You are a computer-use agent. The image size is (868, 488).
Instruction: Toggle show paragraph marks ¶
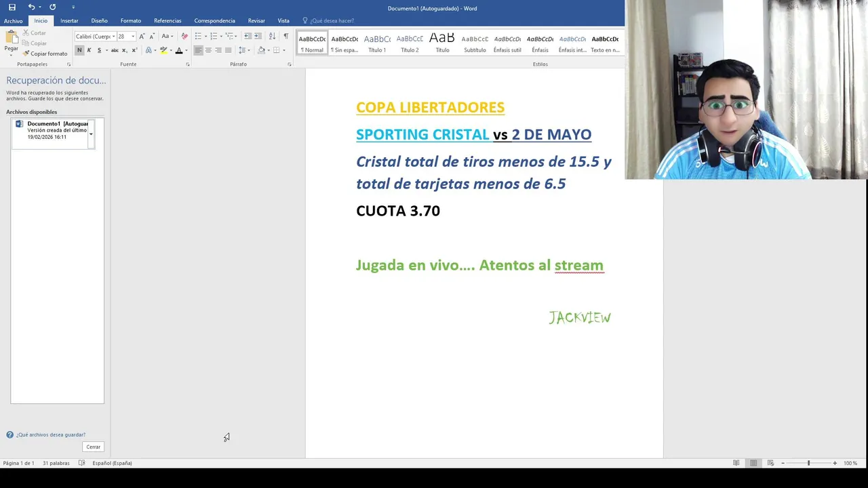pyautogui.click(x=285, y=37)
